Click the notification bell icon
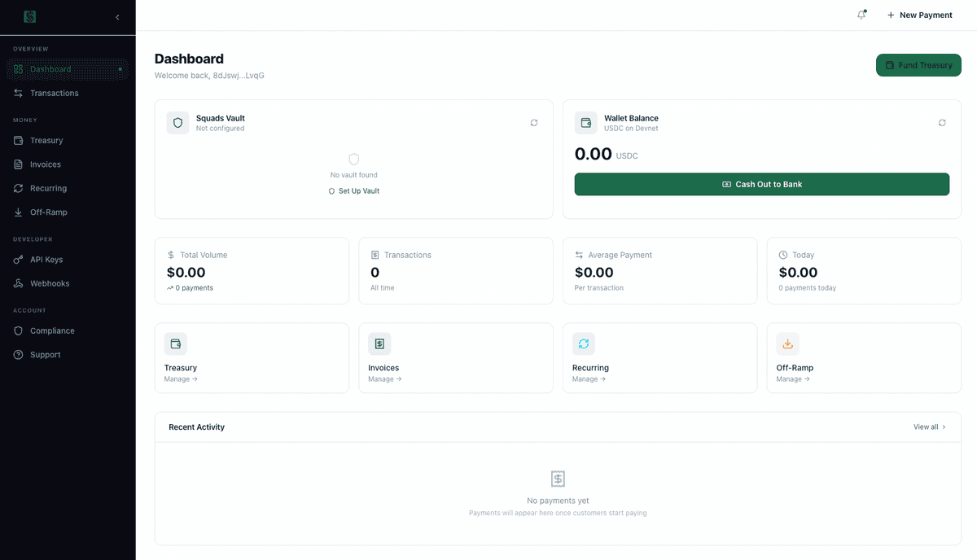Viewport: 977px width, 560px height. coord(861,15)
